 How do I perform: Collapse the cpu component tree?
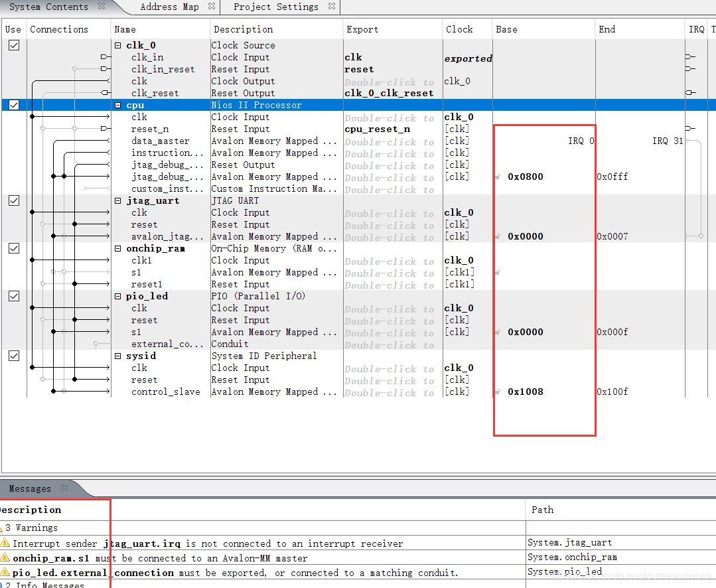118,105
